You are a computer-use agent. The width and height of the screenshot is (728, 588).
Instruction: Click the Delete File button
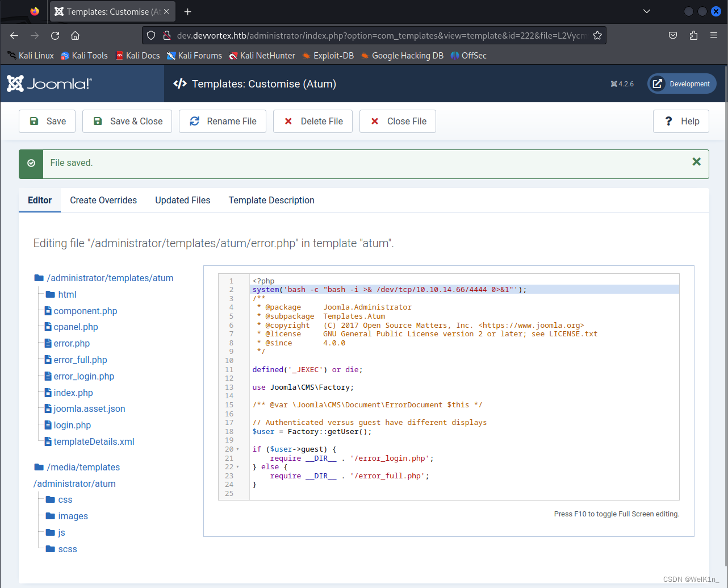(x=313, y=121)
